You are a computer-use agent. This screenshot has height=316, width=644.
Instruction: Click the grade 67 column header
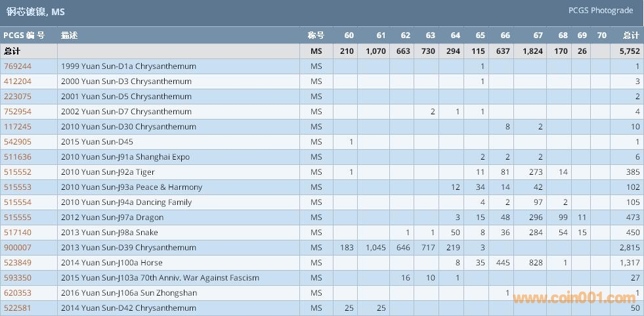[x=538, y=35]
